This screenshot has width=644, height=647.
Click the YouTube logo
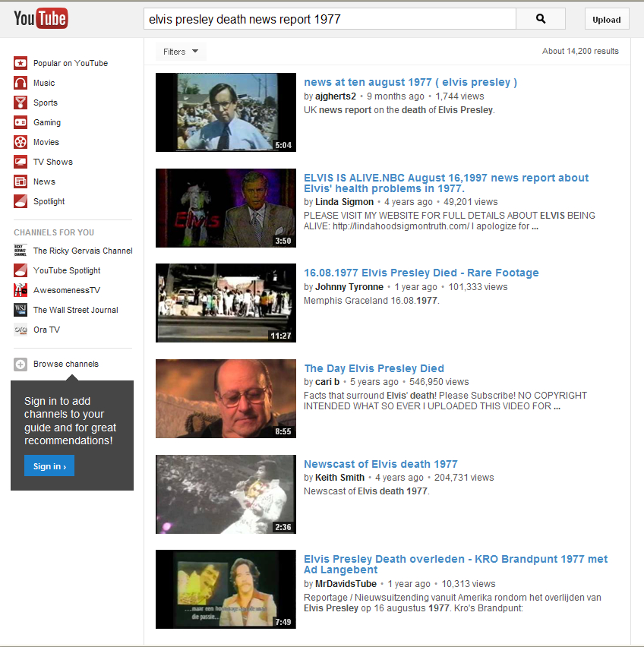coord(40,18)
